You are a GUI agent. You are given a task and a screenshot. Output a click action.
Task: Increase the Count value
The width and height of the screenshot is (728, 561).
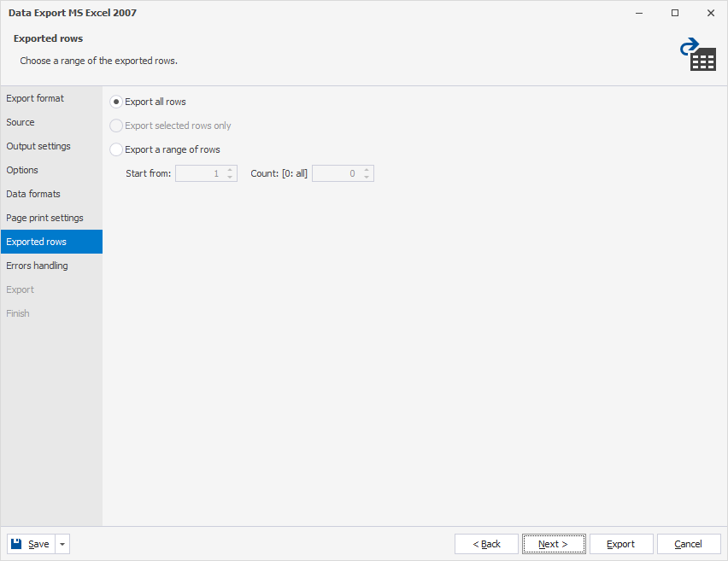coord(367,170)
